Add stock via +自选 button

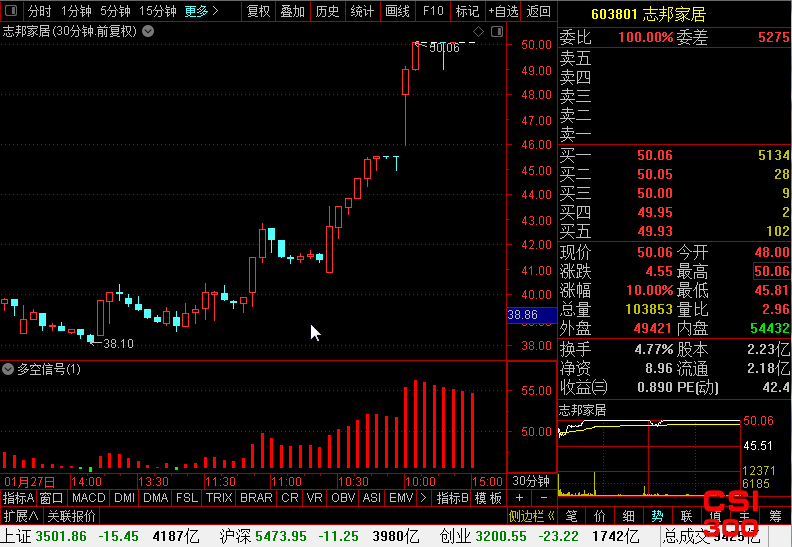tap(503, 11)
